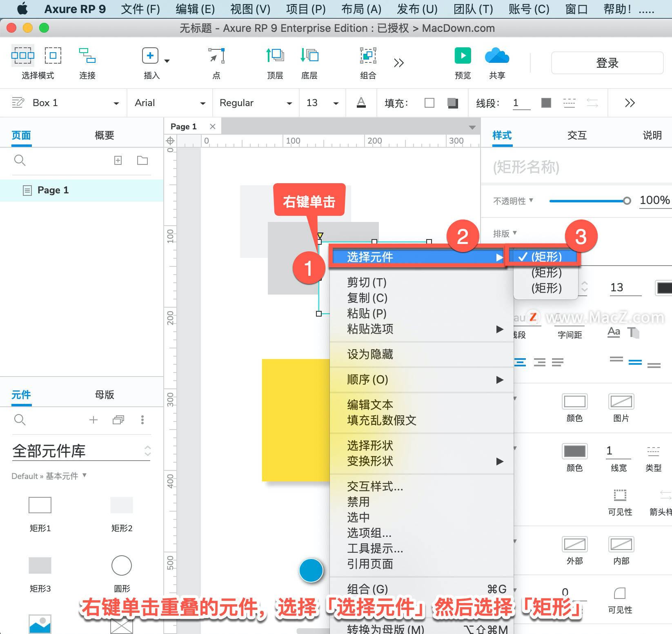Image resolution: width=672 pixels, height=634 pixels.
Task: Click the add folder icon in Pages panel
Action: click(142, 160)
